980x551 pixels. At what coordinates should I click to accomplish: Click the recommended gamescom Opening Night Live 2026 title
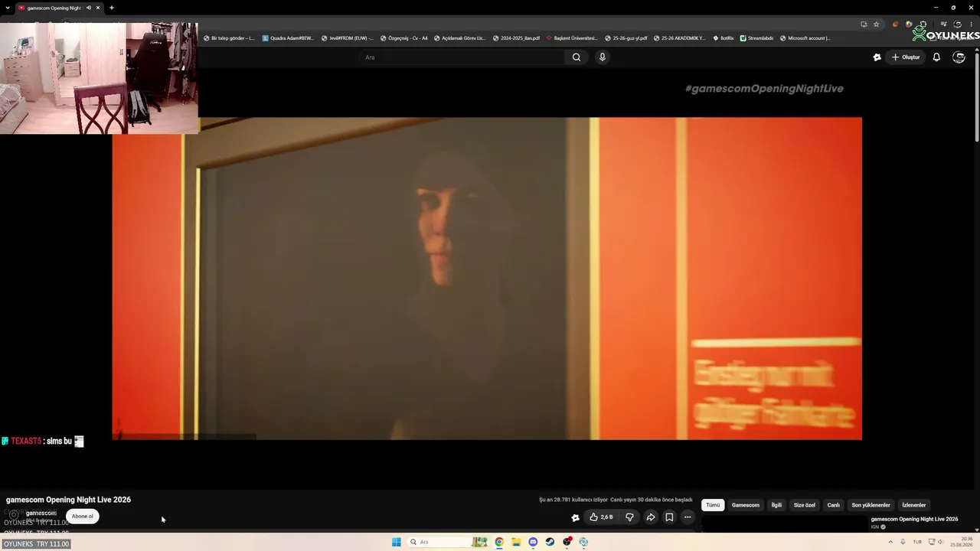pyautogui.click(x=914, y=519)
